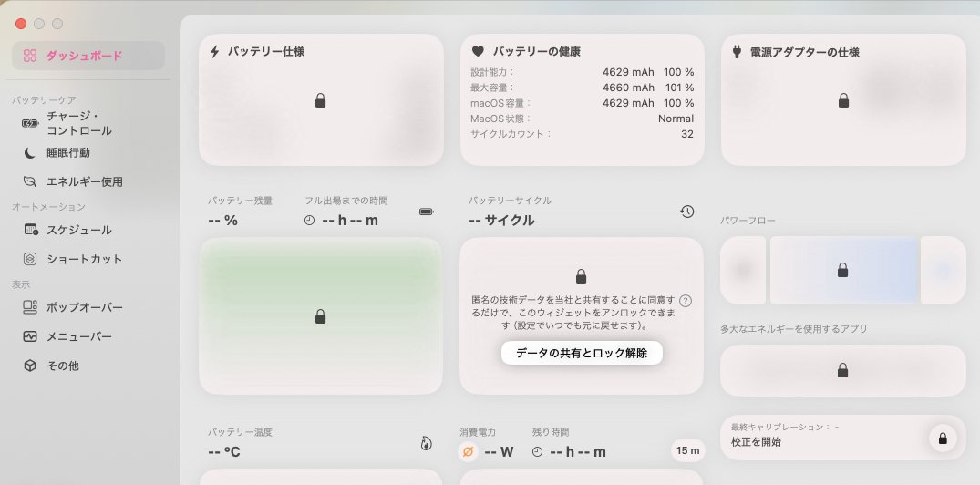Click the dashboard grid icon
Screen dimensions: 980x485
[x=30, y=56]
